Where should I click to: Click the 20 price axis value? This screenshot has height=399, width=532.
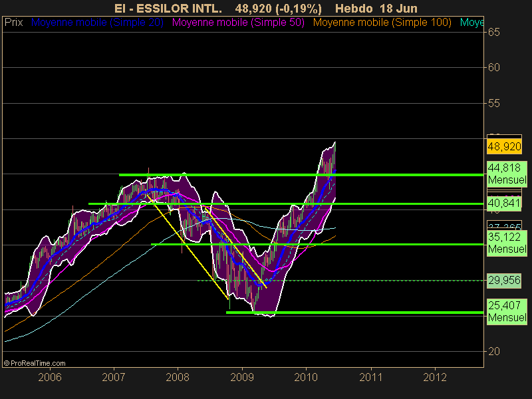click(494, 352)
